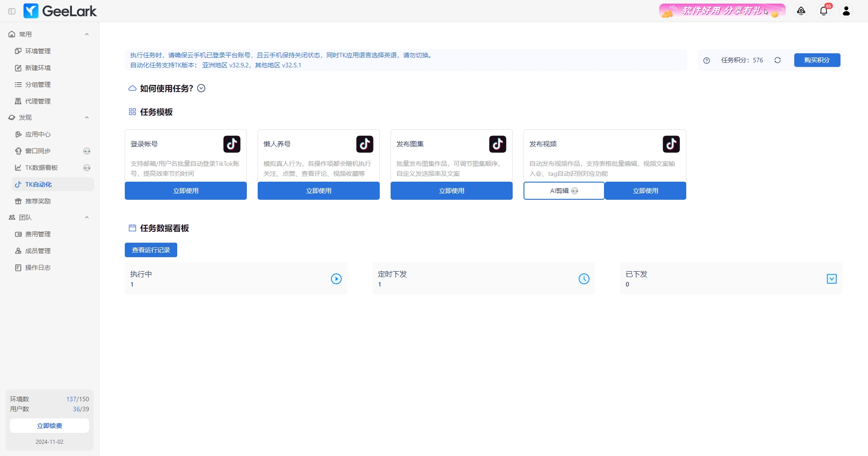Toggle the sidebar collapse icon

tap(12, 11)
